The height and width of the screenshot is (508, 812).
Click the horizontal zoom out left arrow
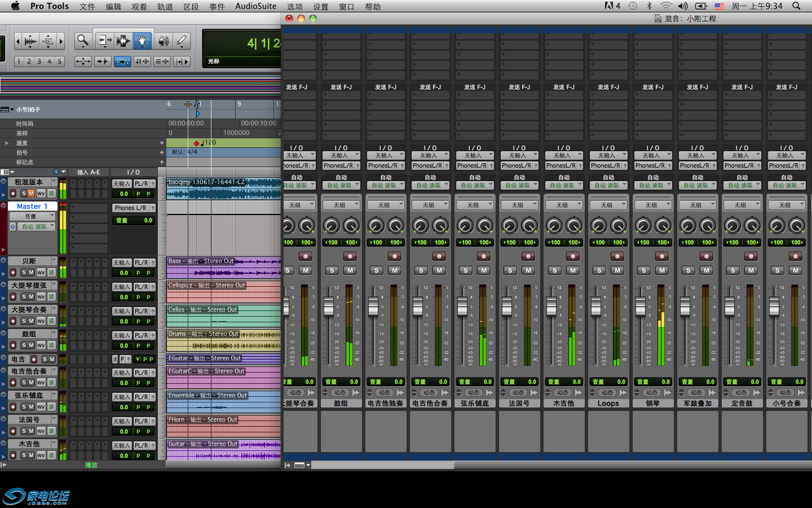click(18, 41)
